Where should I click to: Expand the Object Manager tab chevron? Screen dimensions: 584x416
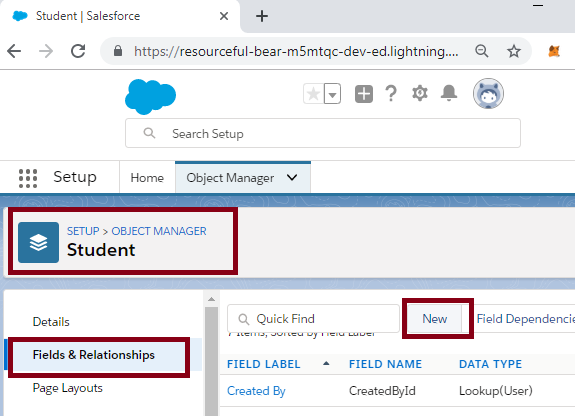(292, 177)
